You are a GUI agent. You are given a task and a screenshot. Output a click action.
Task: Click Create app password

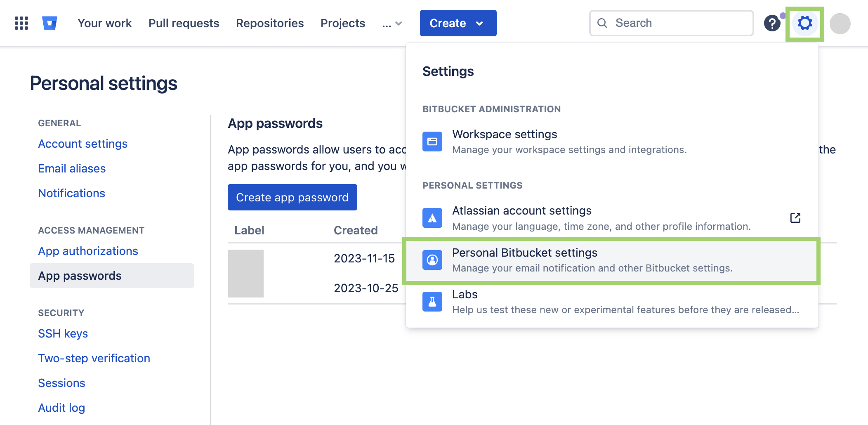tap(292, 197)
